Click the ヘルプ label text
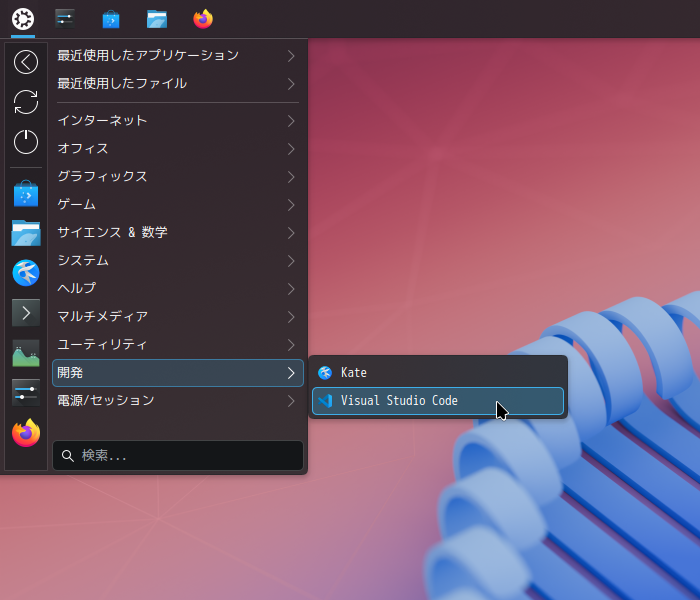 pyautogui.click(x=76, y=288)
